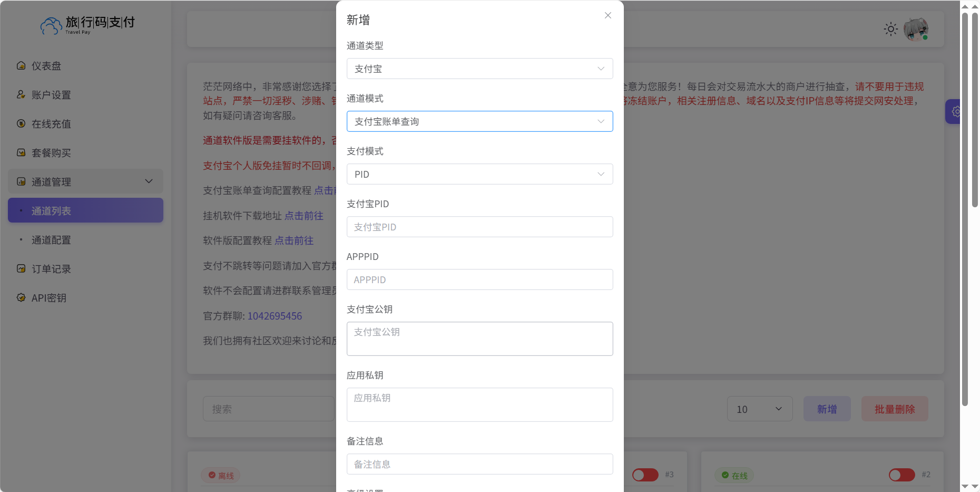Image resolution: width=980 pixels, height=492 pixels.
Task: Collapse the 通道管理 sidebar menu
Action: 148,181
